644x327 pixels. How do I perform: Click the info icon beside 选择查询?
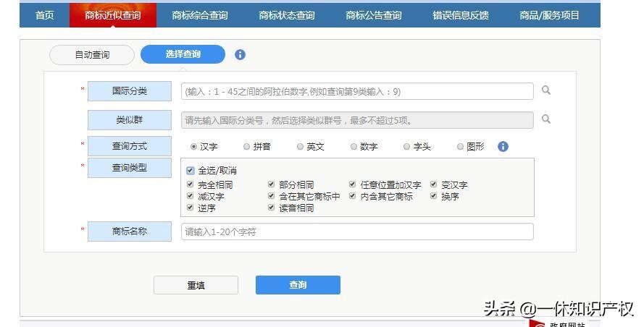click(x=240, y=54)
